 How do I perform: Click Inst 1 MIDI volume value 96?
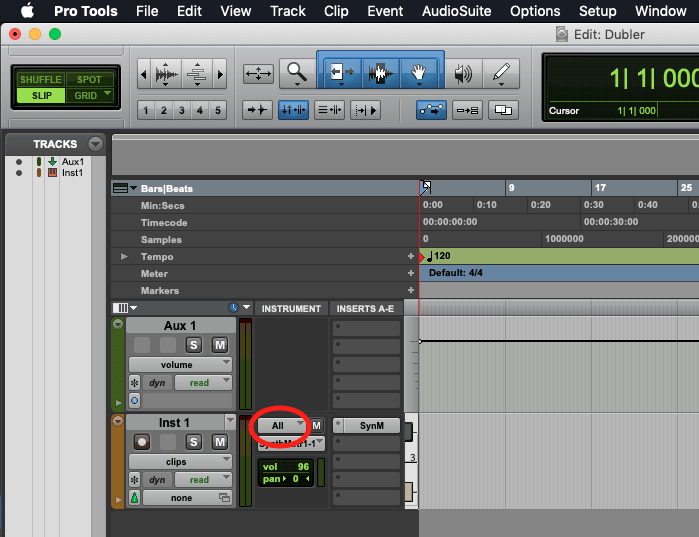(303, 467)
